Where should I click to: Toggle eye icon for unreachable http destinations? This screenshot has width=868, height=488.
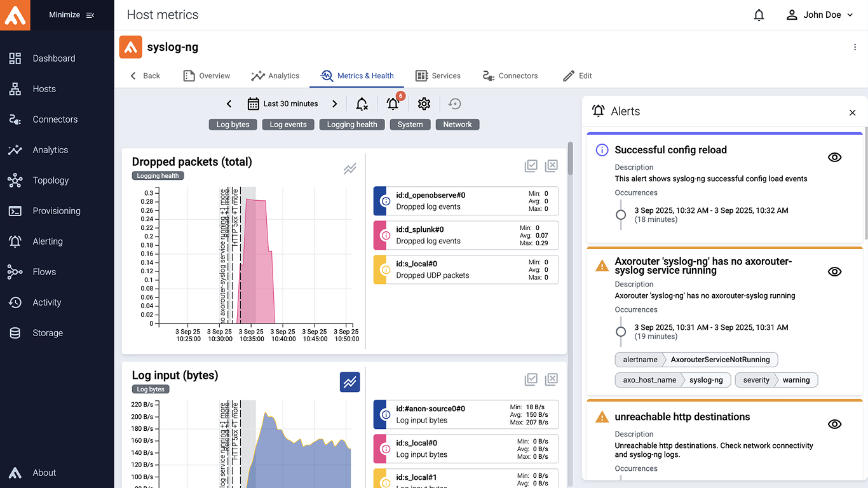834,424
